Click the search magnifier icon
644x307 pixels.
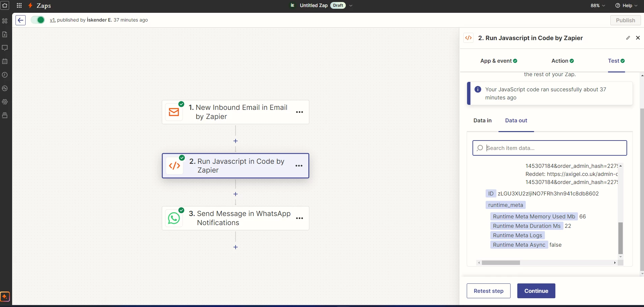click(480, 148)
